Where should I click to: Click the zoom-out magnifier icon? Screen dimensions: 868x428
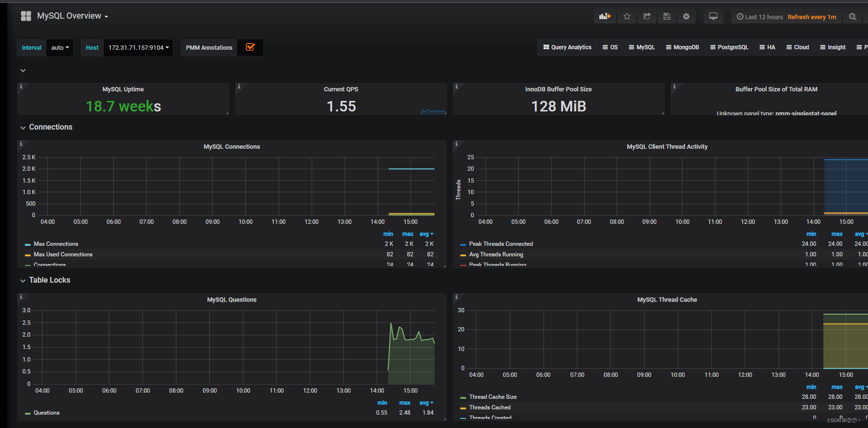tap(852, 17)
